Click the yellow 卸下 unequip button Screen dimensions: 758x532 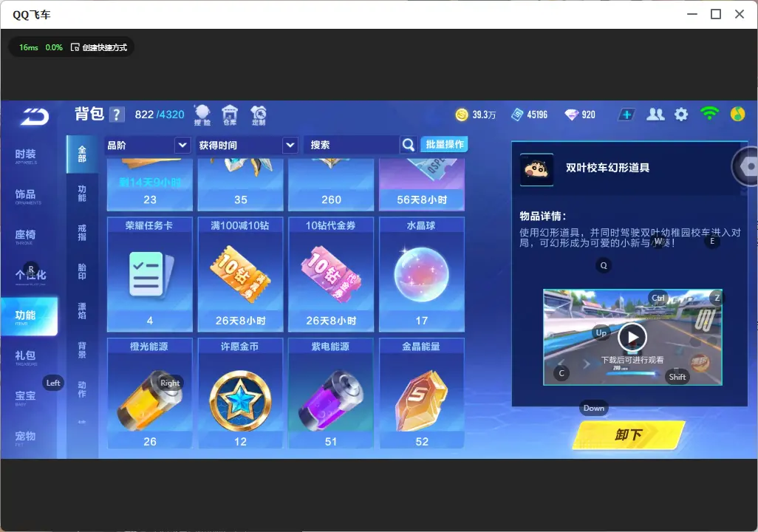tap(629, 434)
